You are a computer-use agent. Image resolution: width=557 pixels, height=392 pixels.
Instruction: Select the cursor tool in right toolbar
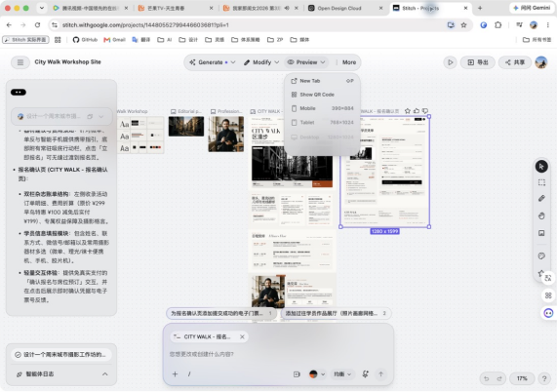(x=541, y=166)
